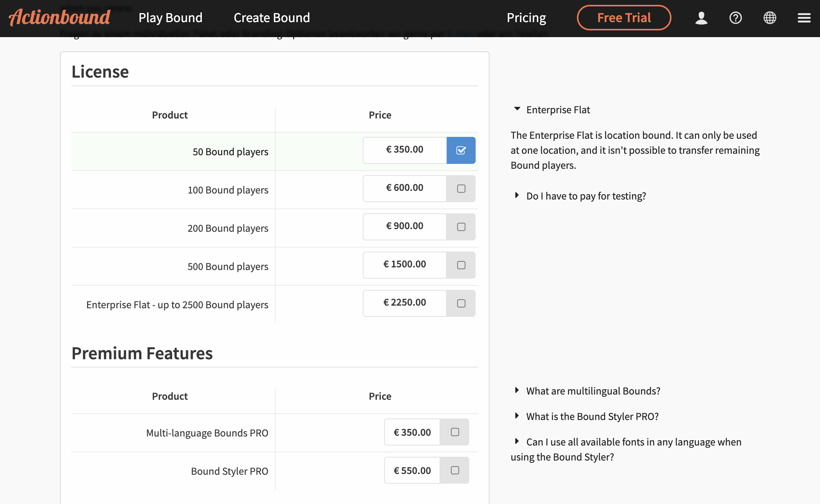Open the hamburger menu icon

click(x=804, y=18)
